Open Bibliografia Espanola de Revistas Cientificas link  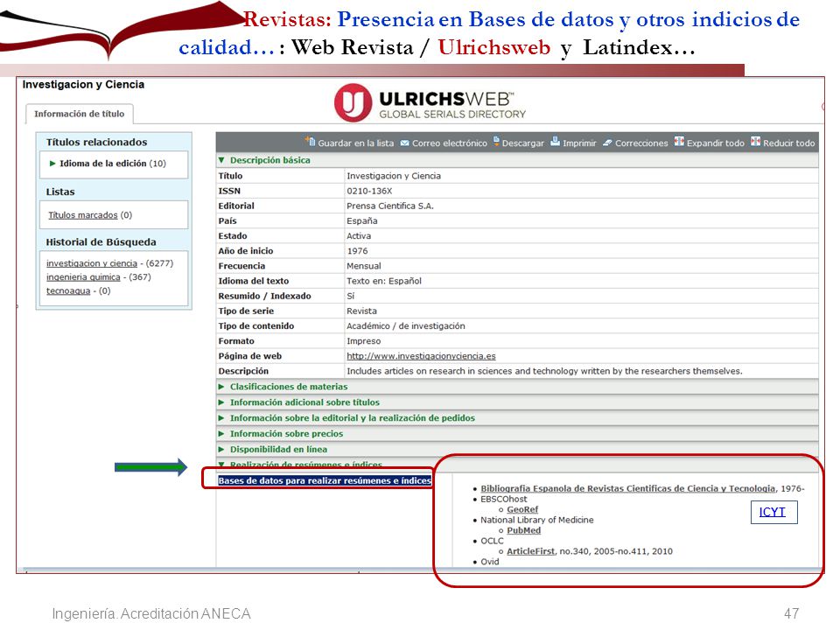(x=628, y=488)
